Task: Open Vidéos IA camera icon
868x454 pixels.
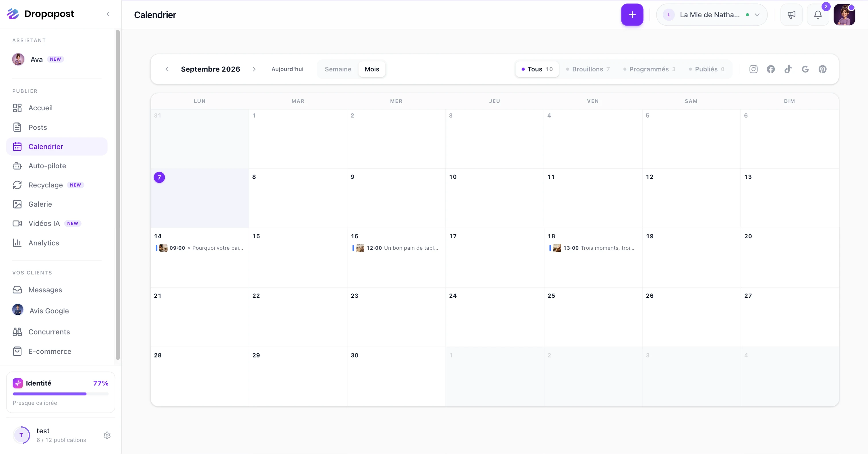Action: click(17, 223)
